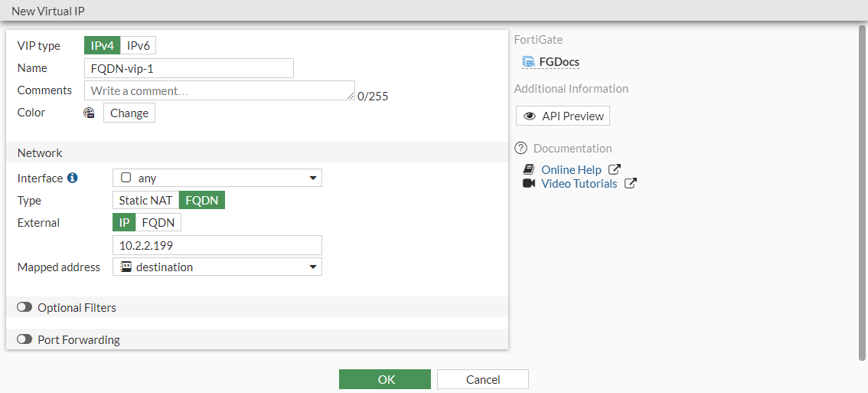This screenshot has height=393, width=868.
Task: Click the Online Help book icon
Action: 528,169
